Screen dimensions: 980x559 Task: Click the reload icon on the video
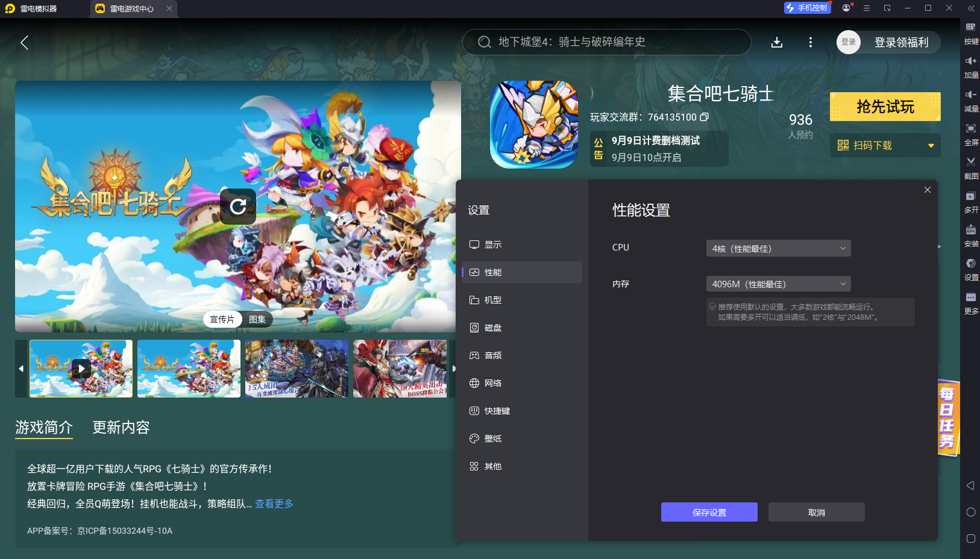click(238, 207)
